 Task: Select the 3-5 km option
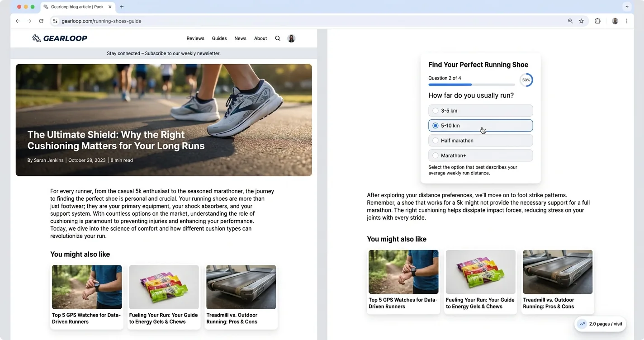tap(480, 111)
